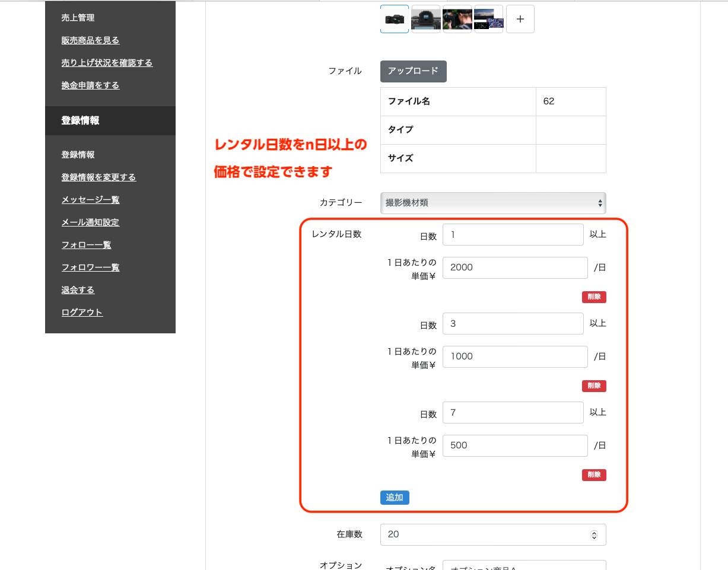Image resolution: width=728 pixels, height=570 pixels.
Task: Click the アップロード file button
Action: point(413,71)
